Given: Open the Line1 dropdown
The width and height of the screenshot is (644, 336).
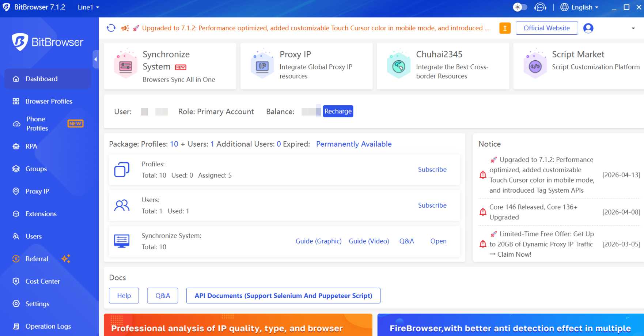Looking at the screenshot, I should [x=88, y=7].
